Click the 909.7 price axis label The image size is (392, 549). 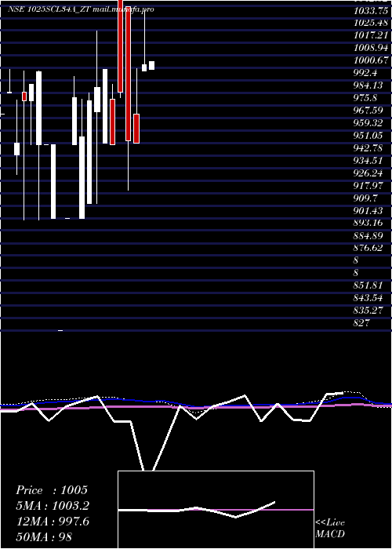pyautogui.click(x=365, y=198)
